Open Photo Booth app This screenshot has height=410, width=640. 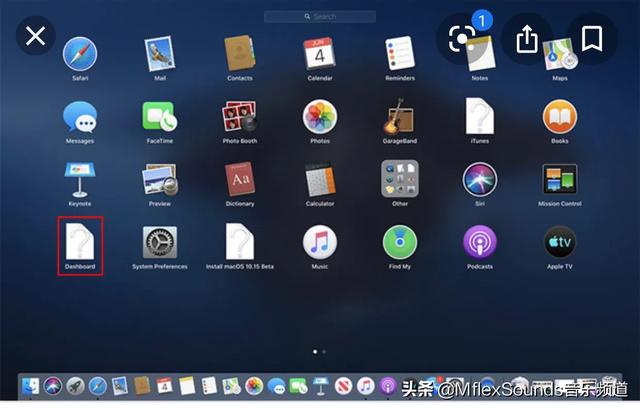pyautogui.click(x=240, y=117)
